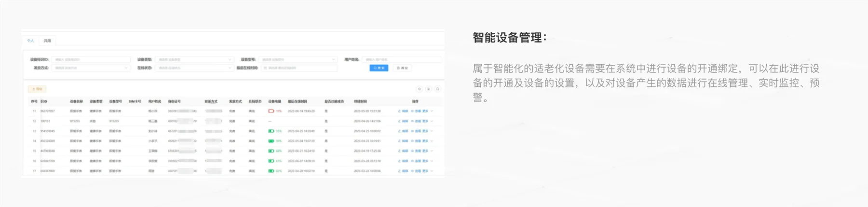Click device ID 100151
Viewport: 868px width, 207px height.
(45, 121)
